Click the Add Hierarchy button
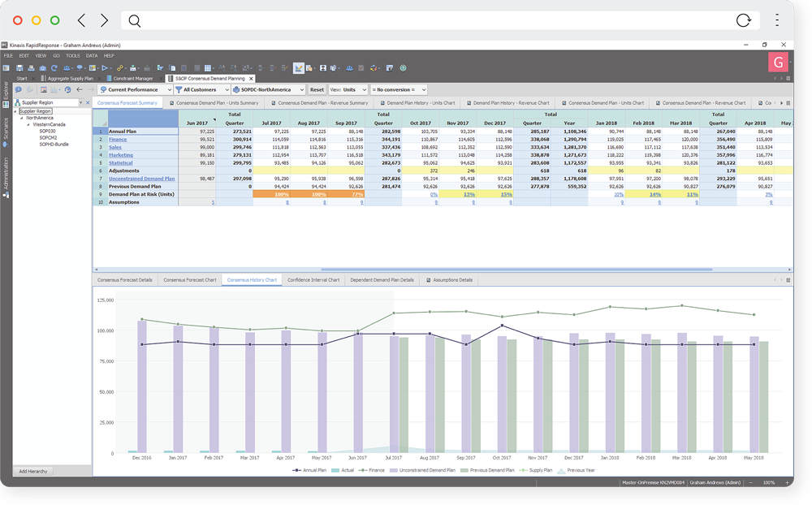Viewport: 812px width, 505px height. point(33,472)
